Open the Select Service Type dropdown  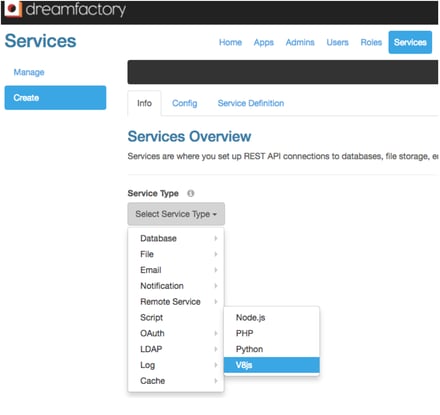click(176, 214)
